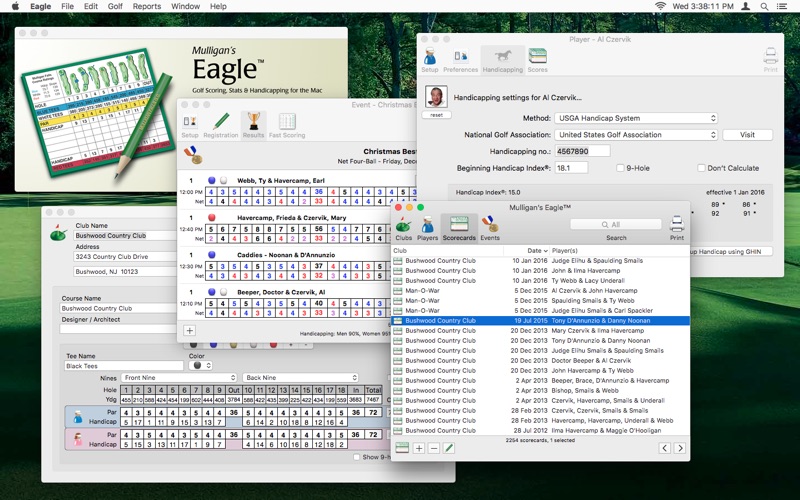Check the Don't Calculate checkbox
The height and width of the screenshot is (500, 800).
tap(700, 168)
